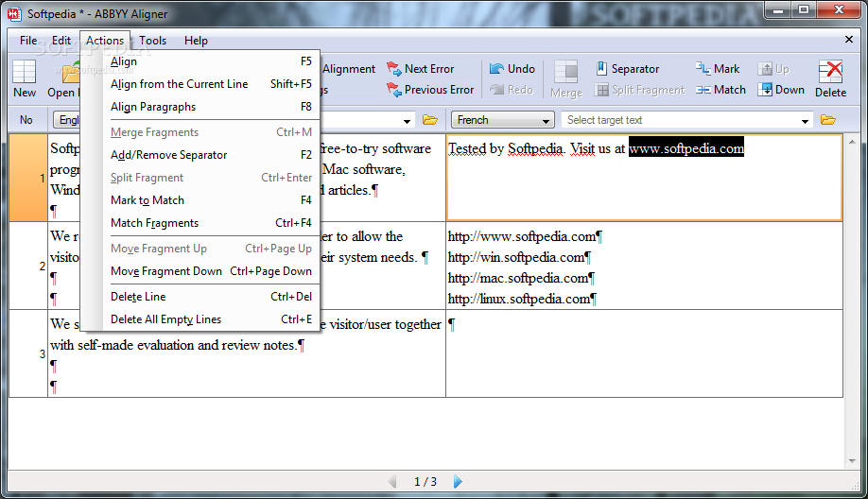Click page indicator 1 / 3
The width and height of the screenshot is (868, 499).
point(425,482)
